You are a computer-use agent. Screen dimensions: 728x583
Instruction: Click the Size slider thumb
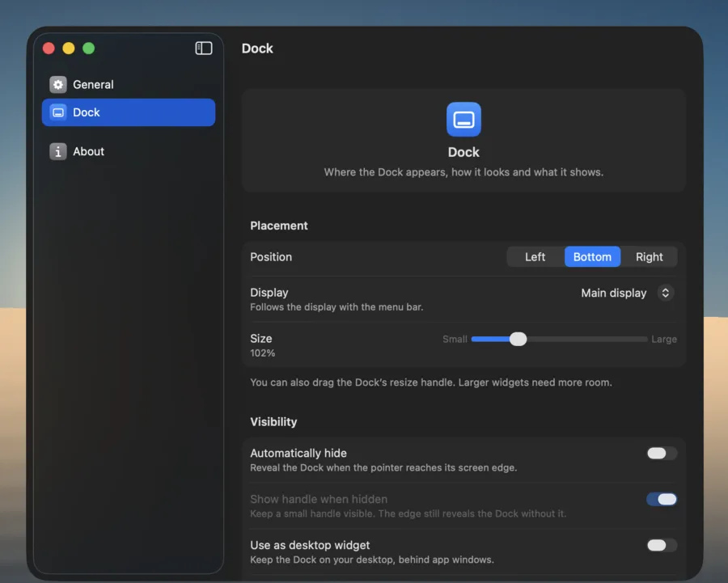coord(518,339)
